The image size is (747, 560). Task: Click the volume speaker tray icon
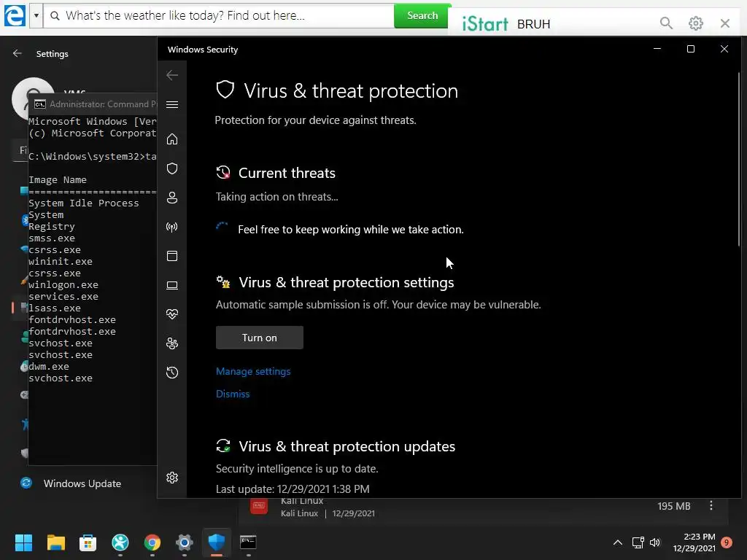(656, 542)
